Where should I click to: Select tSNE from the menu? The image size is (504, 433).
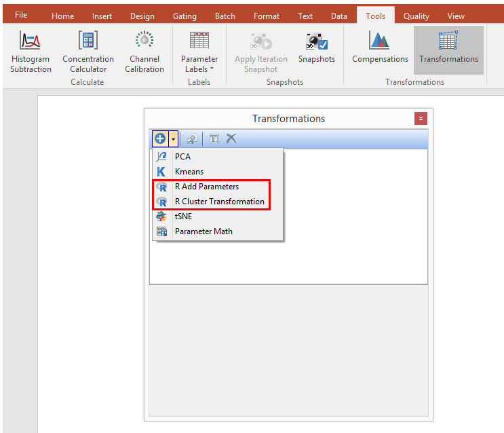pos(183,216)
